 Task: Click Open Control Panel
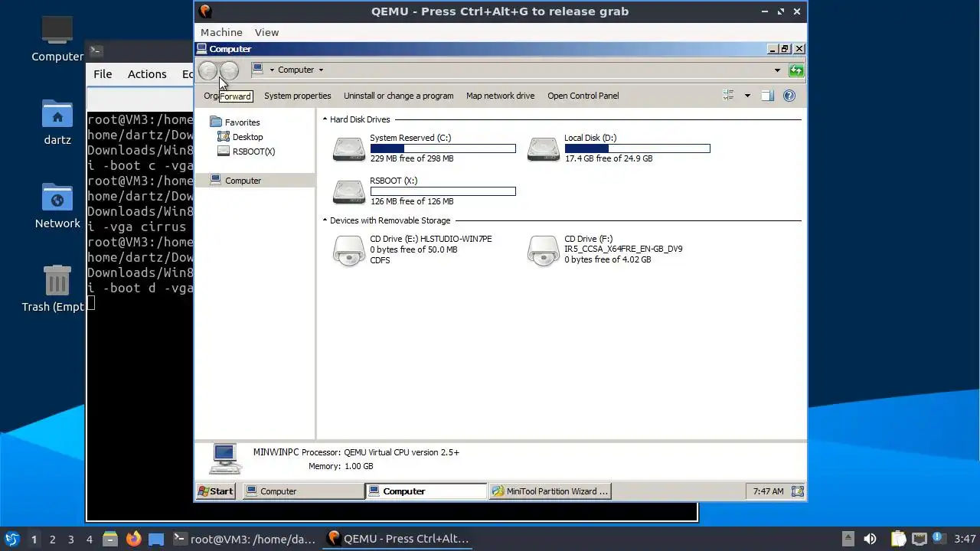click(583, 96)
